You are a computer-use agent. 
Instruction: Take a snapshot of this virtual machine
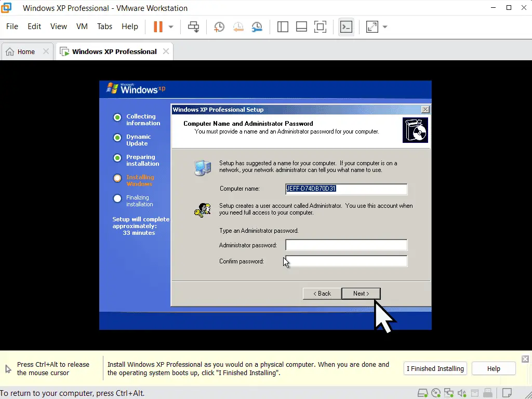(x=219, y=26)
